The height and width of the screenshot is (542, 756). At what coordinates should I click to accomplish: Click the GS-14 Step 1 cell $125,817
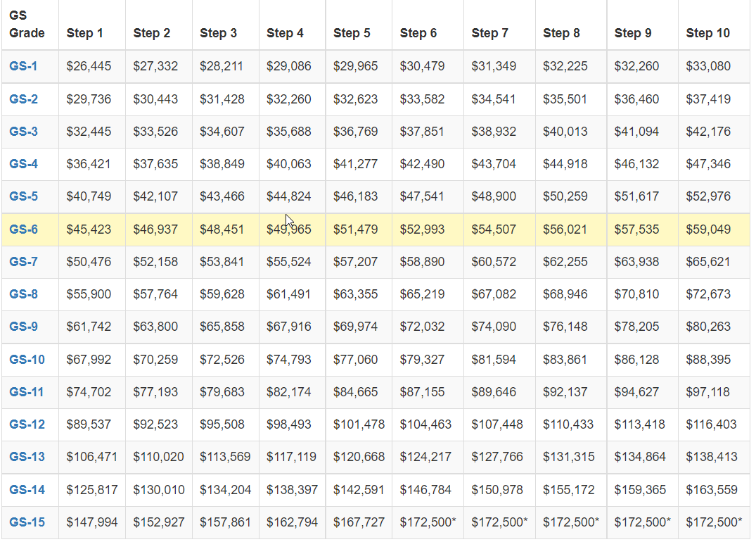(x=92, y=489)
